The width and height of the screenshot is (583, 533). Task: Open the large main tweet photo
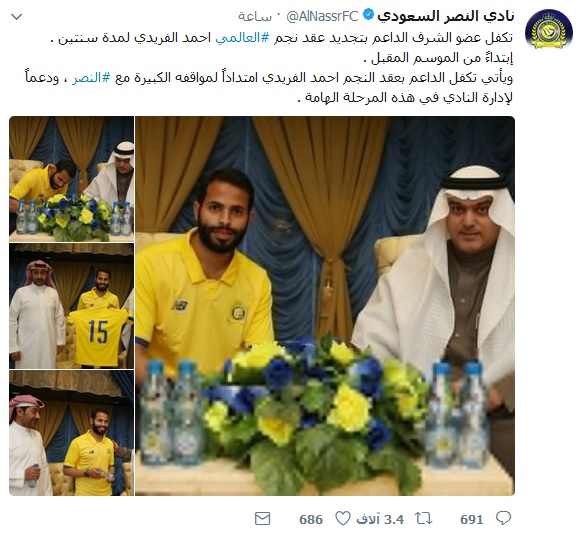(x=325, y=306)
